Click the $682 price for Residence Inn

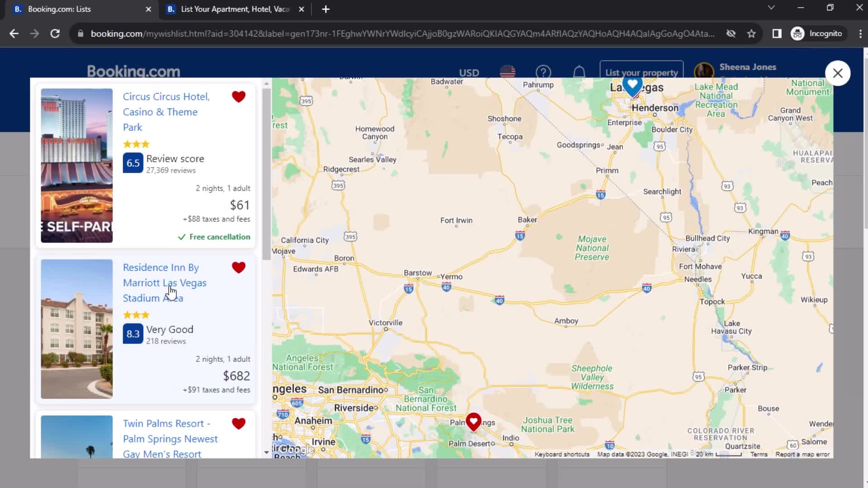coord(236,376)
